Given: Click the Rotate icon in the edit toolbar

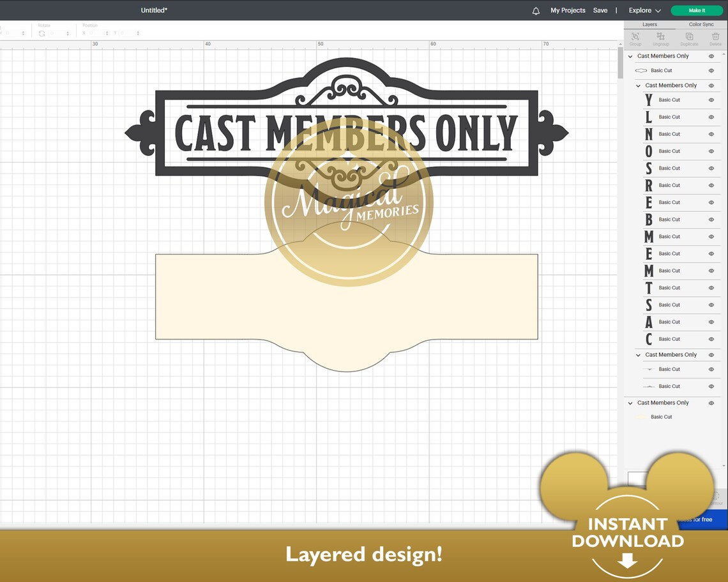Looking at the screenshot, I should 41,33.
